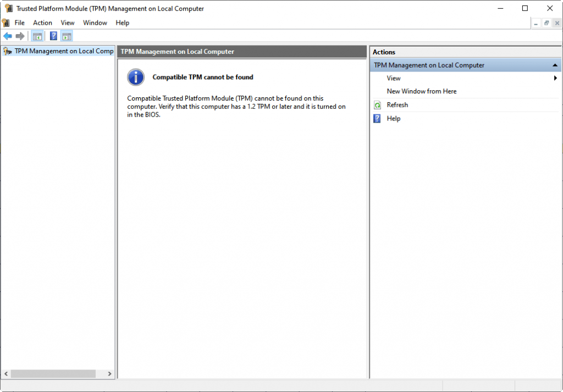Viewport: 563px width, 392px height.
Task: Select New Window from Here
Action: (422, 91)
